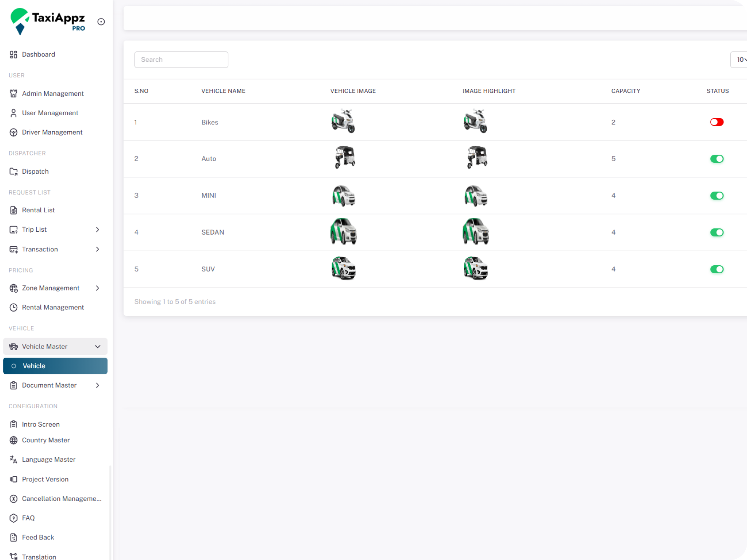Open the Dispatch menu item

(35, 172)
